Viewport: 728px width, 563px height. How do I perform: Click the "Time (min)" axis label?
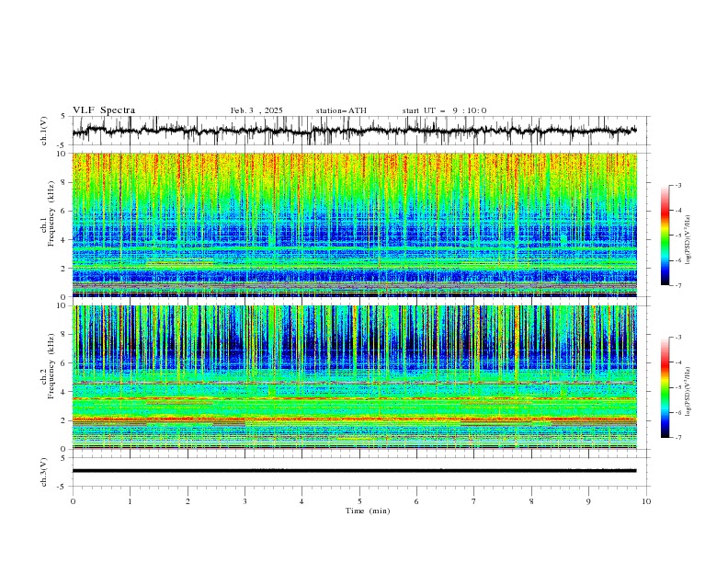368,511
